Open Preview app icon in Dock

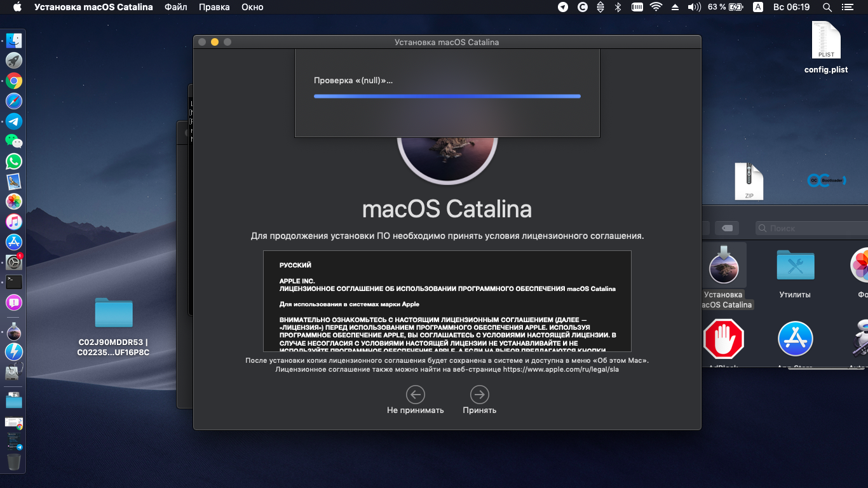click(14, 181)
